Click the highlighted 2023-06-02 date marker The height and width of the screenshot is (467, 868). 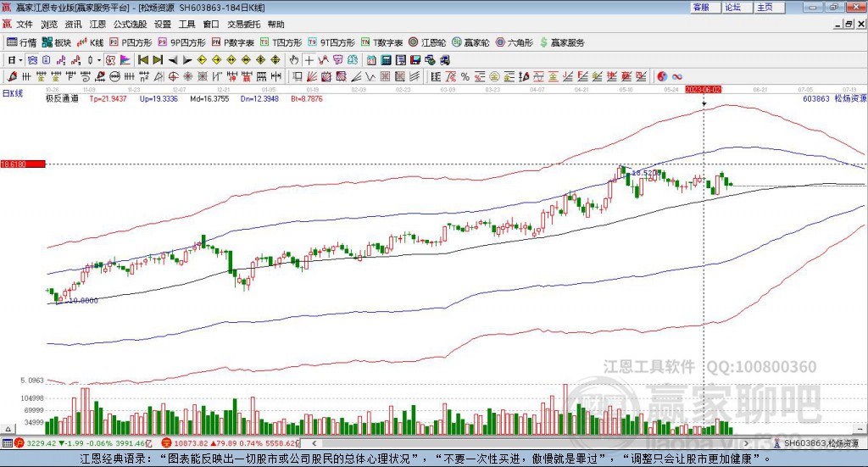click(x=703, y=89)
